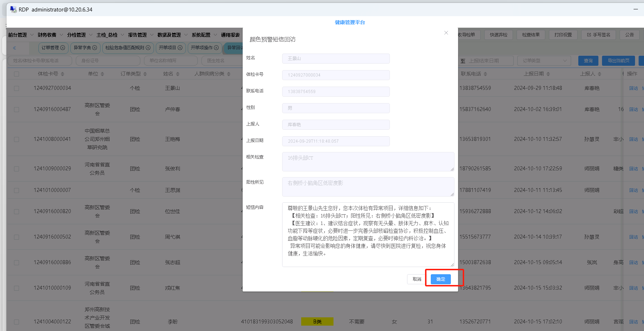Click 回访 link for 张俊利 row
This screenshot has width=644, height=331.
tap(634, 169)
